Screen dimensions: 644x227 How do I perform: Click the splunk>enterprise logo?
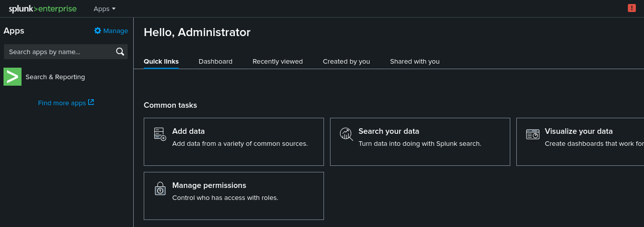43,9
